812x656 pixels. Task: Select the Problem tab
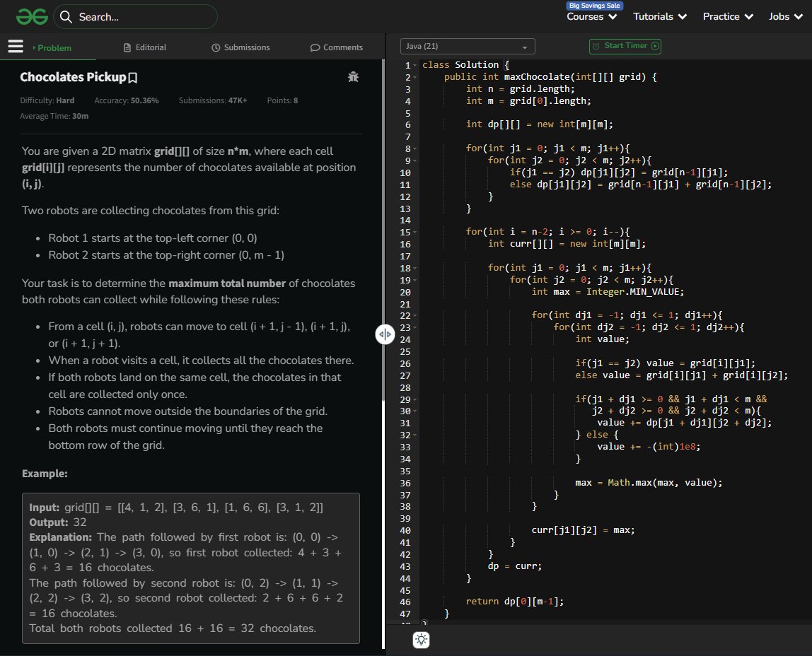pyautogui.click(x=54, y=48)
